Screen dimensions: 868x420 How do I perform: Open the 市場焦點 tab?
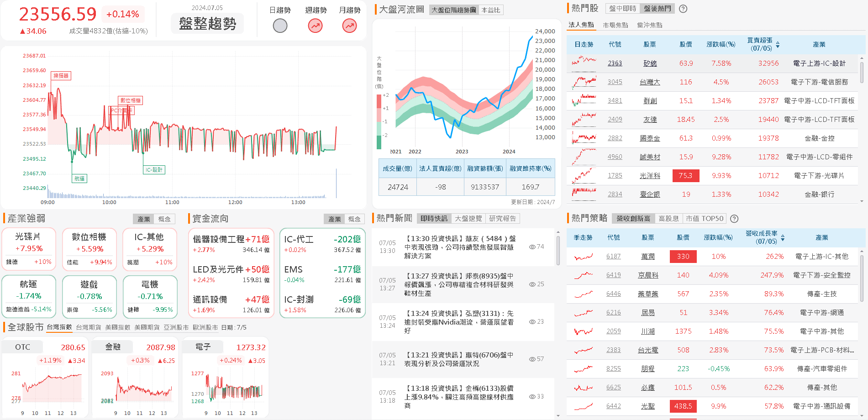point(615,25)
